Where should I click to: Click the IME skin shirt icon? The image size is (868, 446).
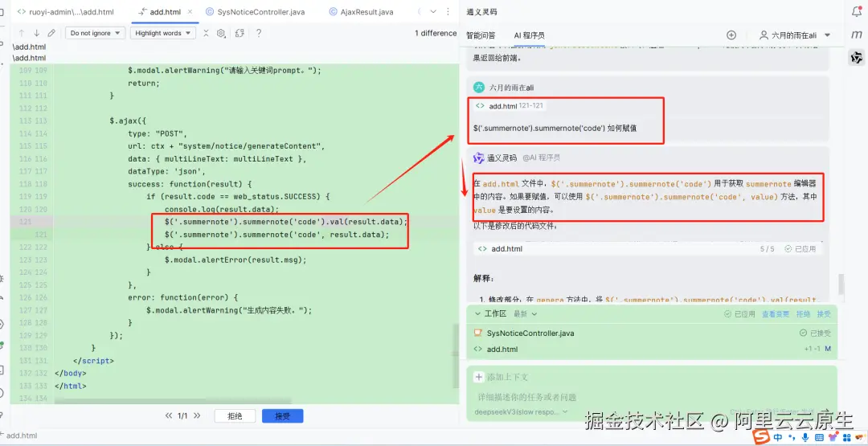[x=832, y=437]
